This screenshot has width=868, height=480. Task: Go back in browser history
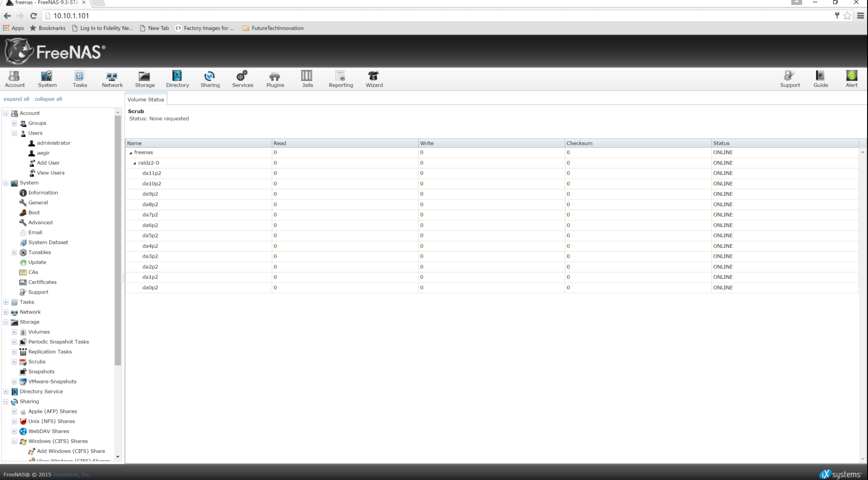pyautogui.click(x=7, y=16)
